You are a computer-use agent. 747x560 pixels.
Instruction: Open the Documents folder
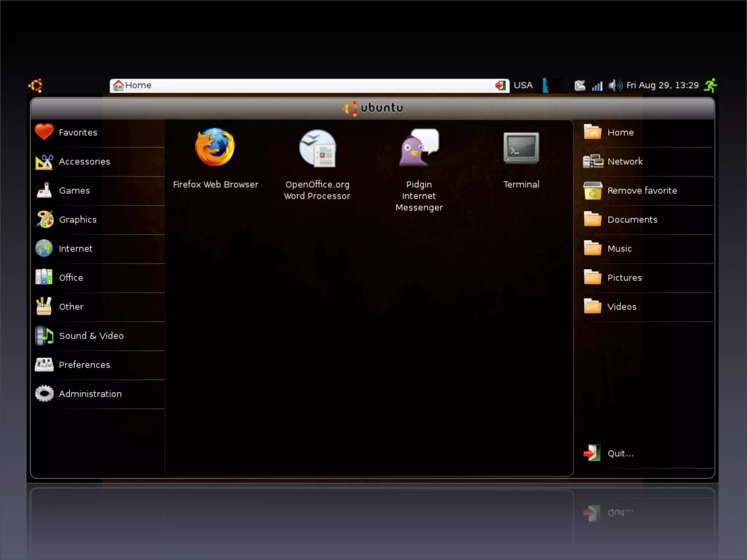(632, 219)
